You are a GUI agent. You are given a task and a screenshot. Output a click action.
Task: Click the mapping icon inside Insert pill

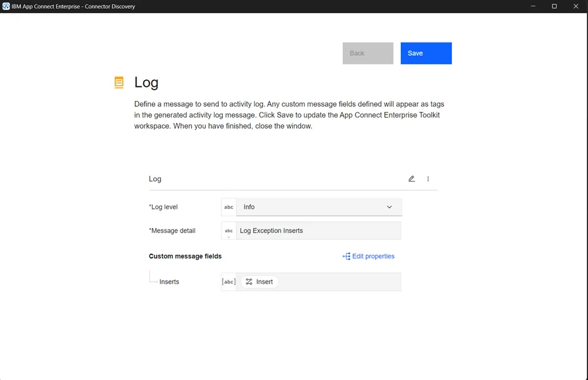[x=249, y=282]
